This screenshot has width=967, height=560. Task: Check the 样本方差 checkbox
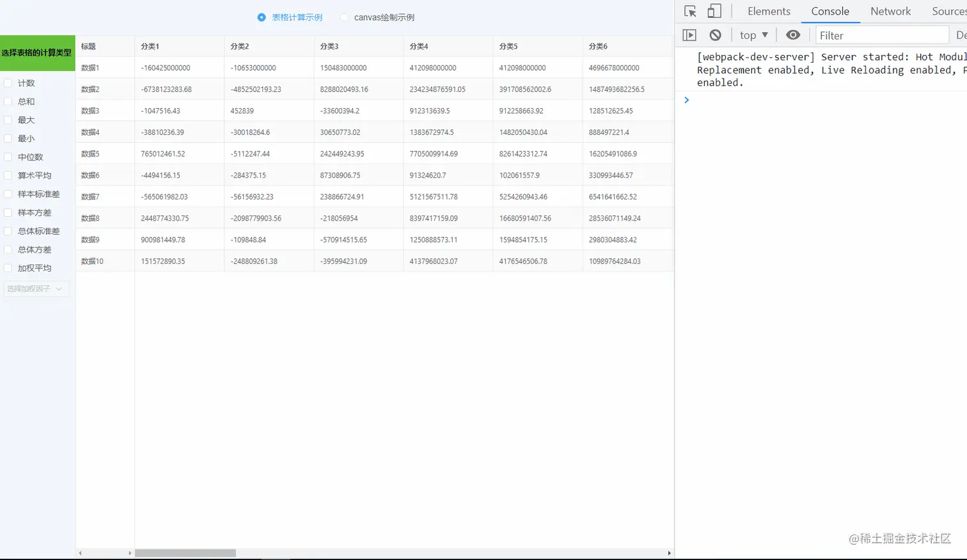coord(8,213)
